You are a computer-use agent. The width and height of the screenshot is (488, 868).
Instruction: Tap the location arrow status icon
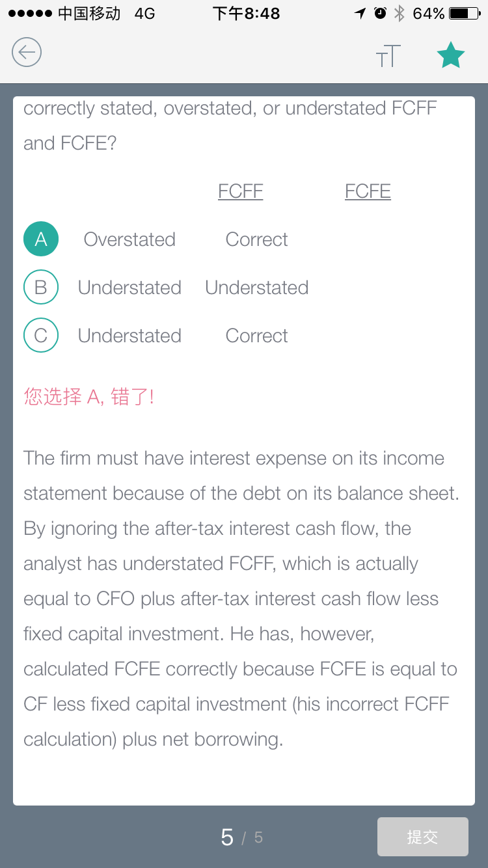point(360,14)
